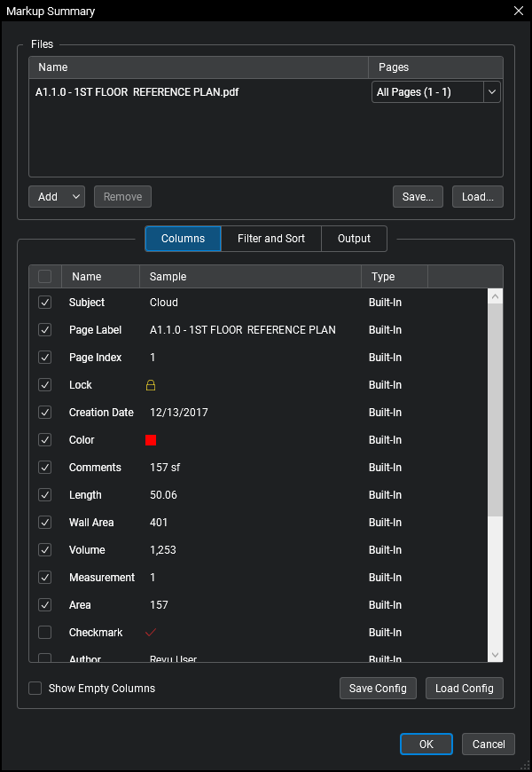This screenshot has height=772, width=532.
Task: Click scrollbar down arrow in columns list
Action: coord(496,655)
